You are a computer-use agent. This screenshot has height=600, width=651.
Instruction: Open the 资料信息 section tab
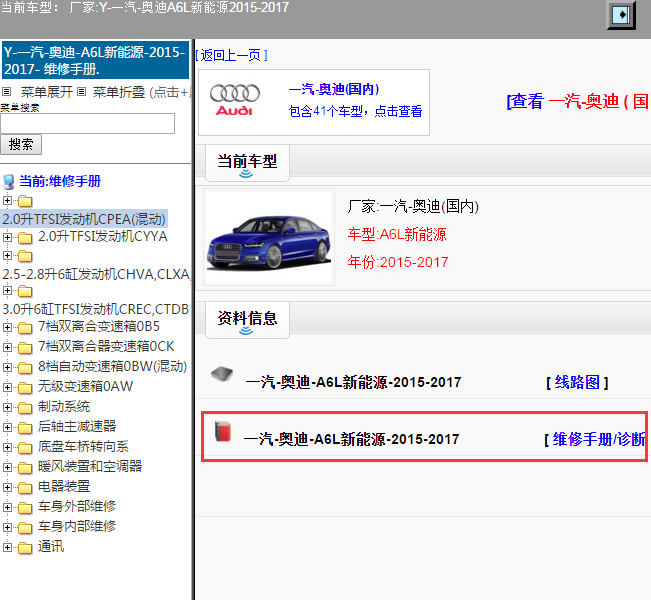pos(247,320)
